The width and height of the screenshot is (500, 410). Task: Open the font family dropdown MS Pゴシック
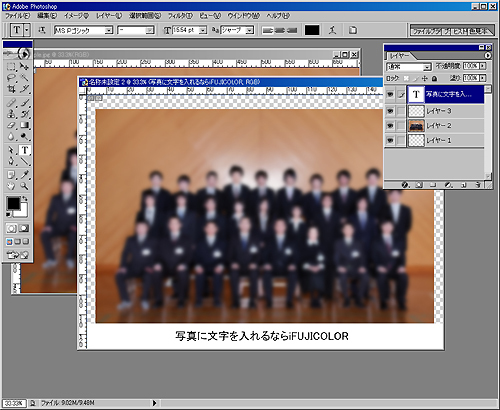click(x=109, y=30)
